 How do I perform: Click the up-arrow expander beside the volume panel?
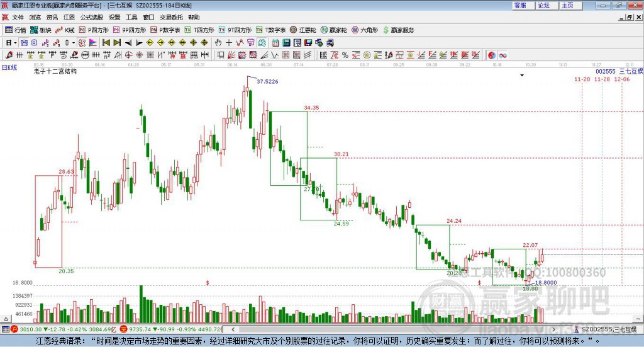click(x=6, y=319)
